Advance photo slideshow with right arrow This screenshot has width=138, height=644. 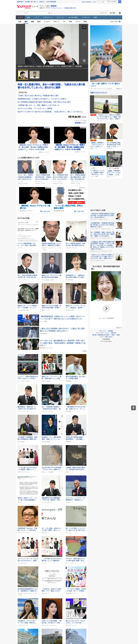(x=84, y=44)
